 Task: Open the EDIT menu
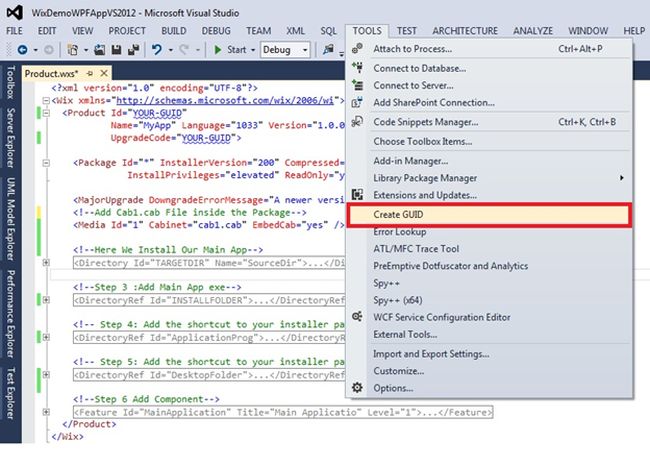pyautogui.click(x=47, y=31)
